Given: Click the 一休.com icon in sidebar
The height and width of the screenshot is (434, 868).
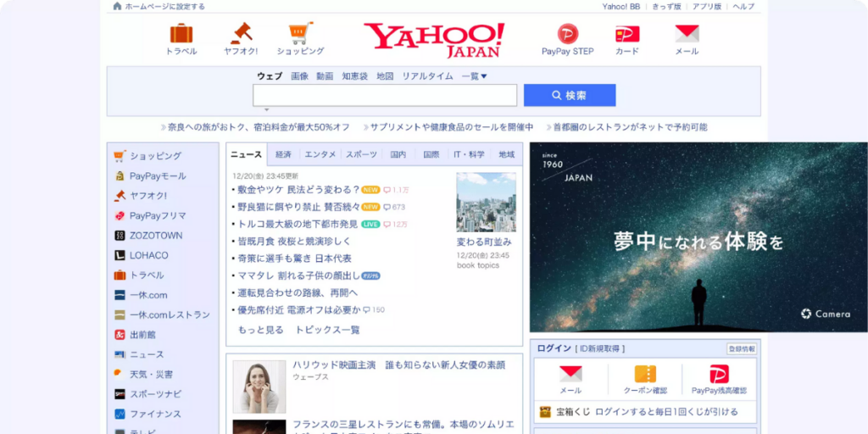Looking at the screenshot, I should click(x=120, y=295).
